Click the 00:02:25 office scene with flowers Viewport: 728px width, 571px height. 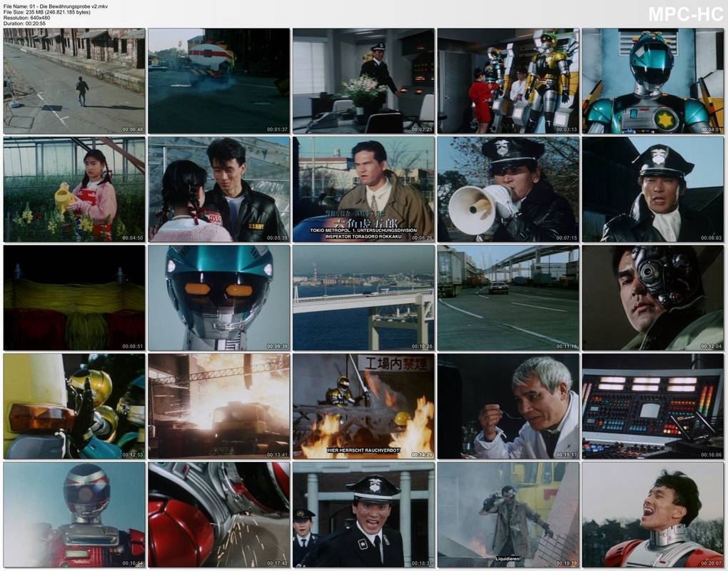[363, 81]
